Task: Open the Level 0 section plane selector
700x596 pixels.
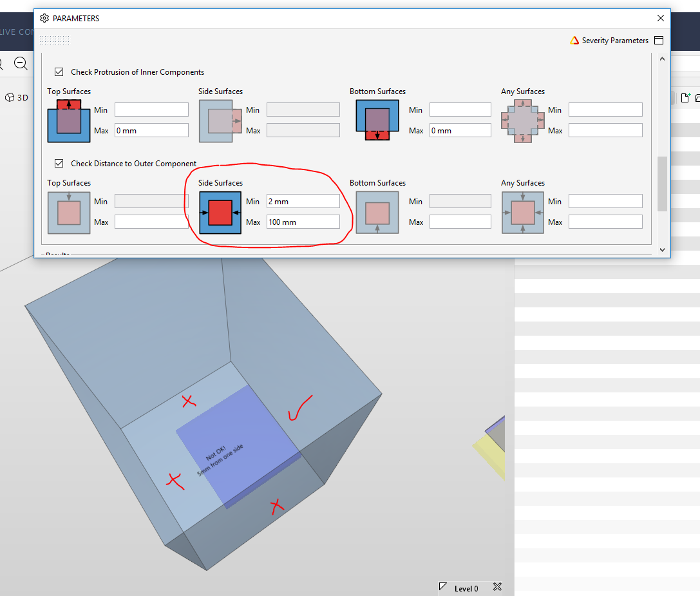Action: [459, 588]
